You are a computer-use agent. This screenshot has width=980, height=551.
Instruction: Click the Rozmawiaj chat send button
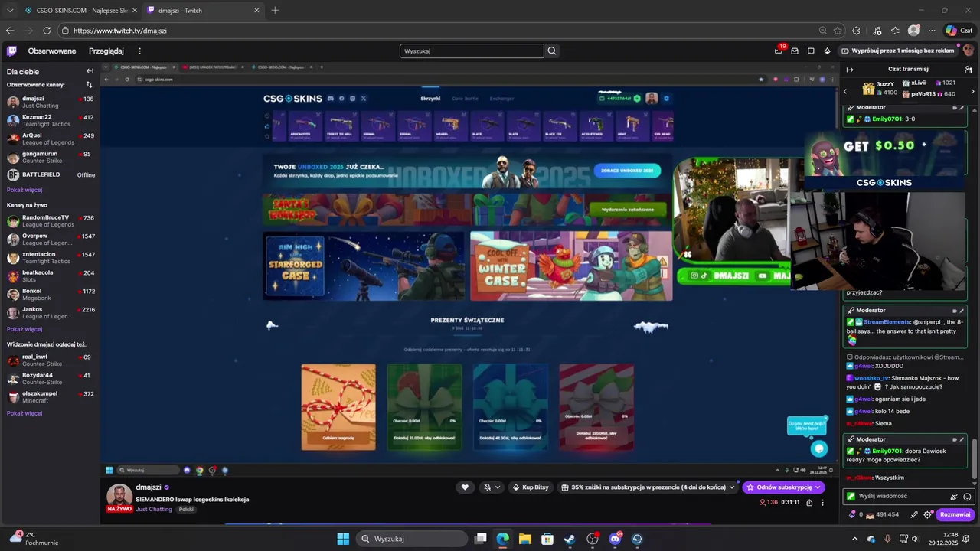click(955, 514)
